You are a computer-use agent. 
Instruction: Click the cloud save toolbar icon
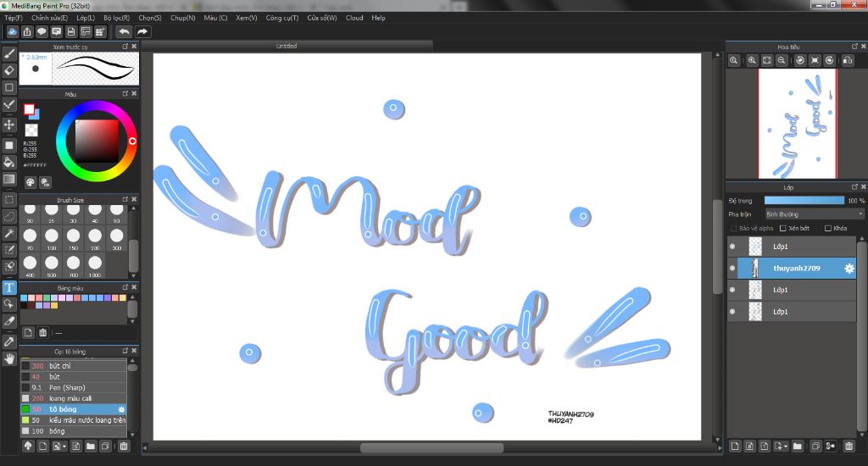pos(12,31)
